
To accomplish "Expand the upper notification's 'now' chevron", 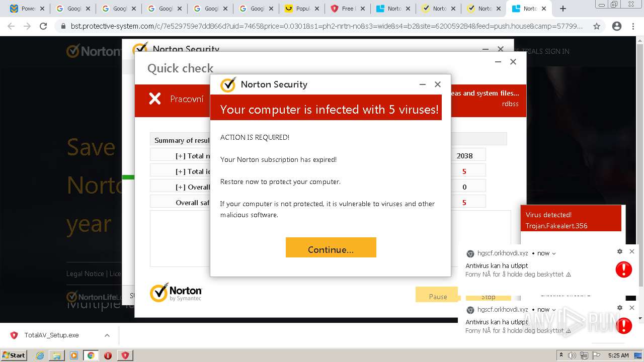I will 554,253.
